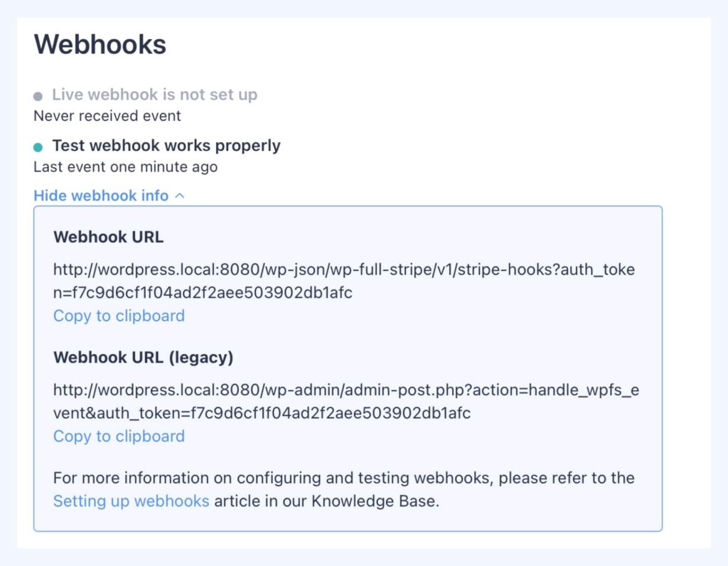Click the auth_token line of the legacy URL
The image size is (728, 566).
[262, 412]
